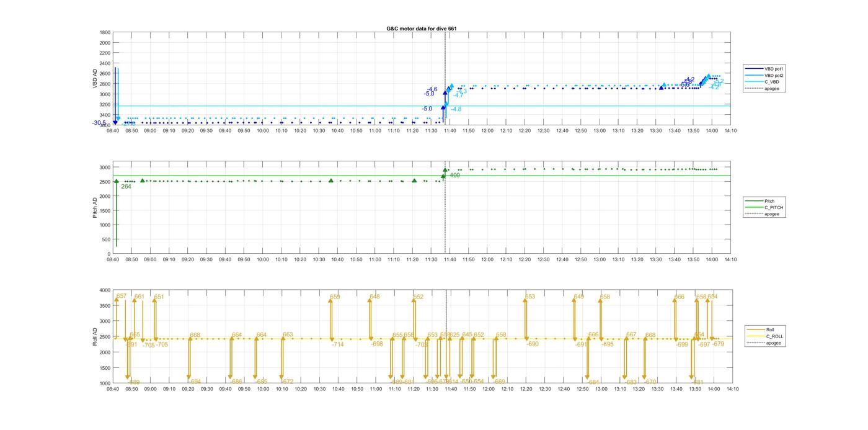This screenshot has height=430, width=868.
Task: Click the "651" roll label
Action: [x=159, y=297]
